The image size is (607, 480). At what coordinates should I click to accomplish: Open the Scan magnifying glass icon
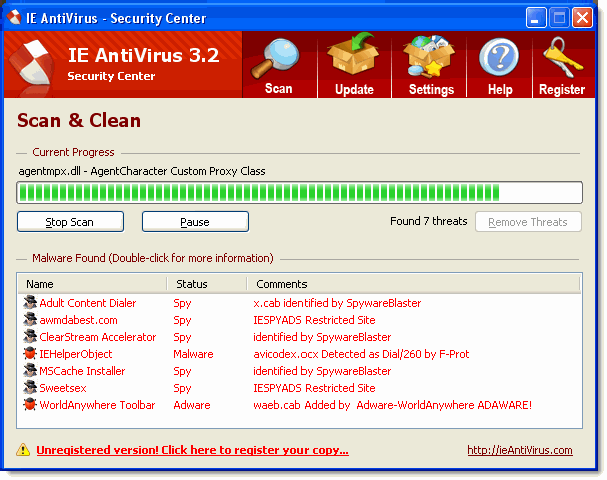[x=275, y=58]
